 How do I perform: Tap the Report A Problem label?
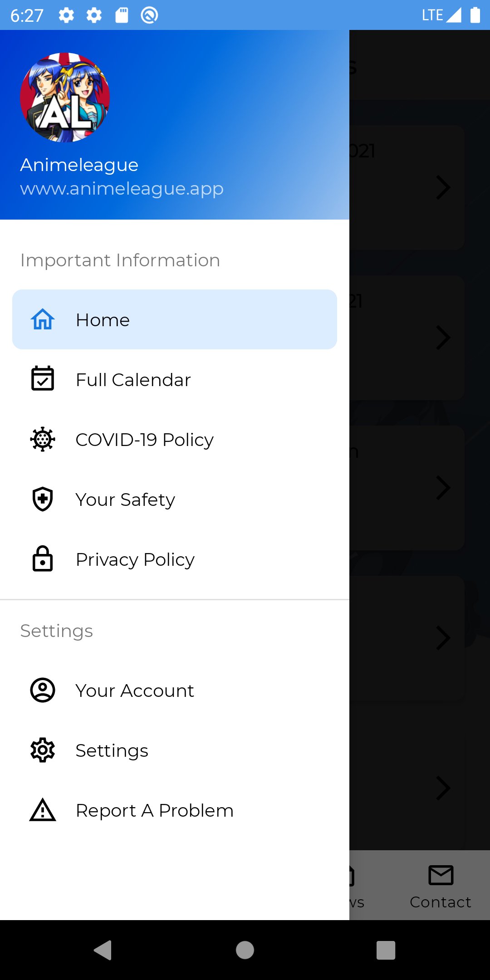pos(155,810)
